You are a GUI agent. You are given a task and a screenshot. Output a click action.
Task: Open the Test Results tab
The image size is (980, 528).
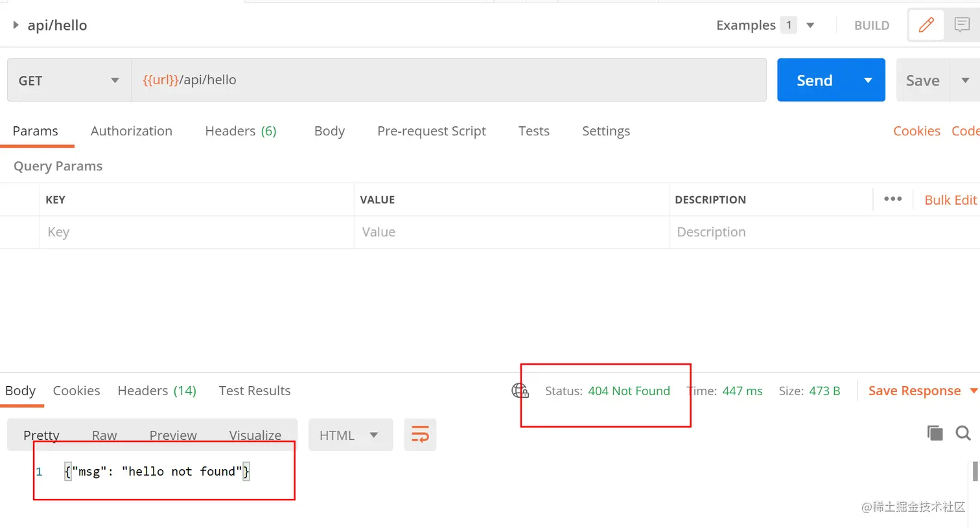point(255,391)
